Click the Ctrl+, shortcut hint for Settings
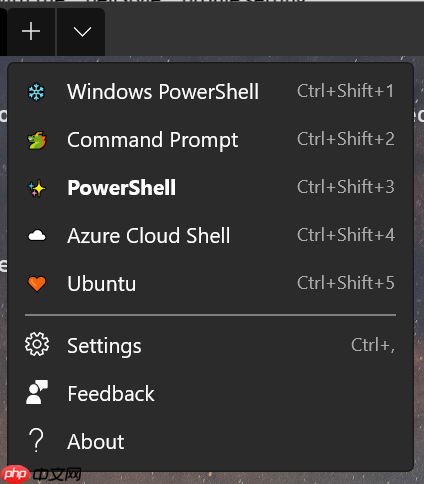Screen dimensions: 424x484 373,345
